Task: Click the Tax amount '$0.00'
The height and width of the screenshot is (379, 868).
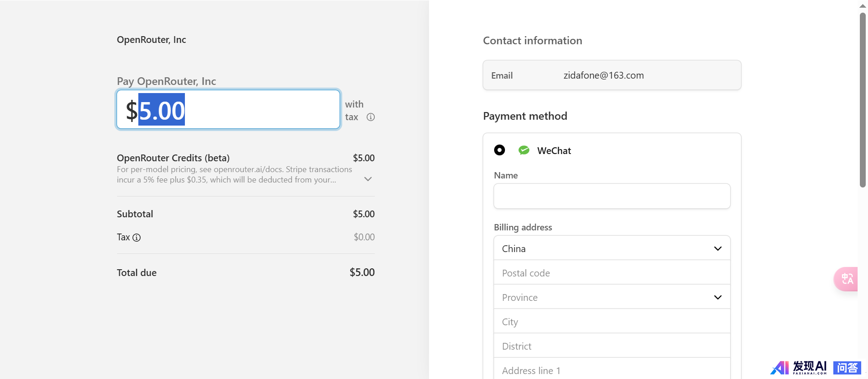Action: pos(364,237)
